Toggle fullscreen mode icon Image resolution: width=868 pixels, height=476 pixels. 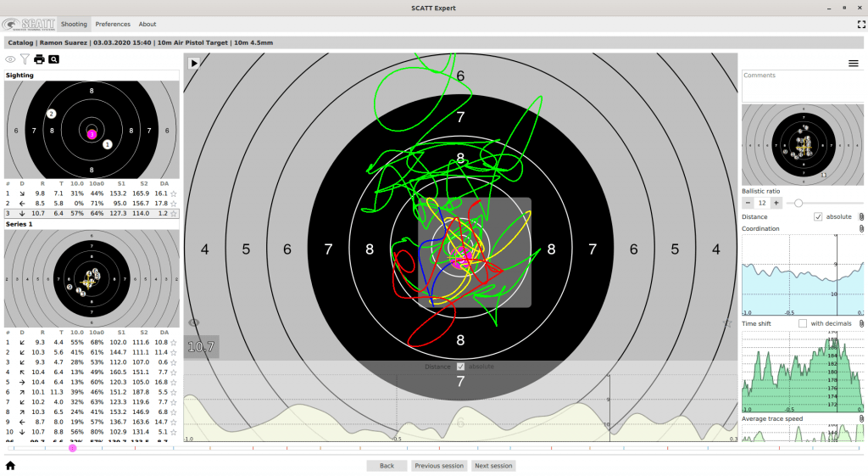[x=861, y=25]
